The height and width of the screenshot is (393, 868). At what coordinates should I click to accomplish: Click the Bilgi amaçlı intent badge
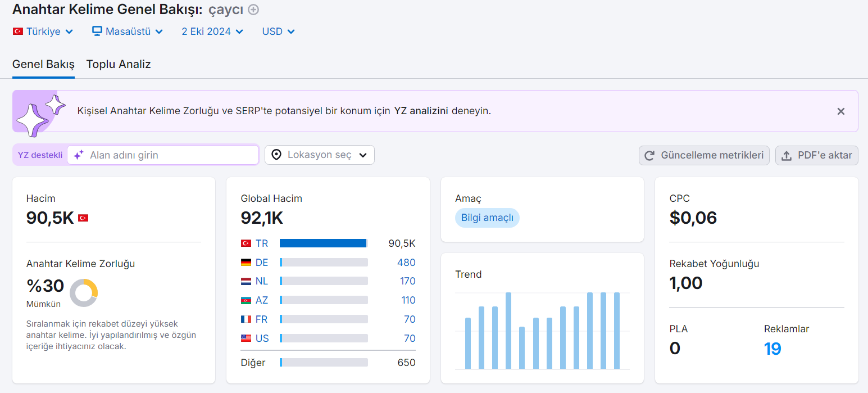pyautogui.click(x=487, y=218)
